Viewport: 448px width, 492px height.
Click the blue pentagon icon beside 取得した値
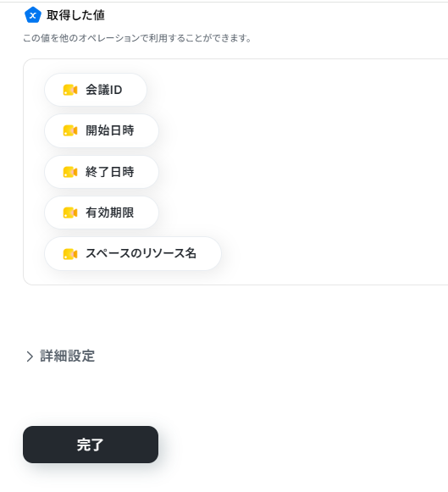pyautogui.click(x=33, y=15)
